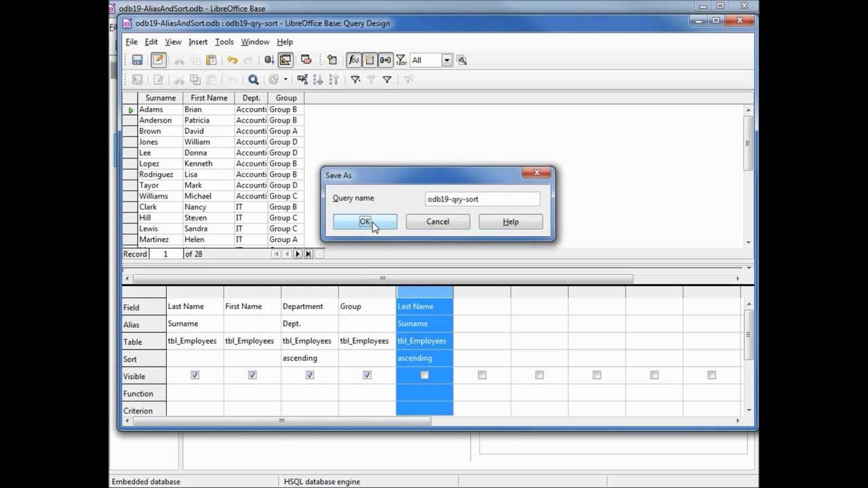Check Visible box in third empty column

click(597, 375)
